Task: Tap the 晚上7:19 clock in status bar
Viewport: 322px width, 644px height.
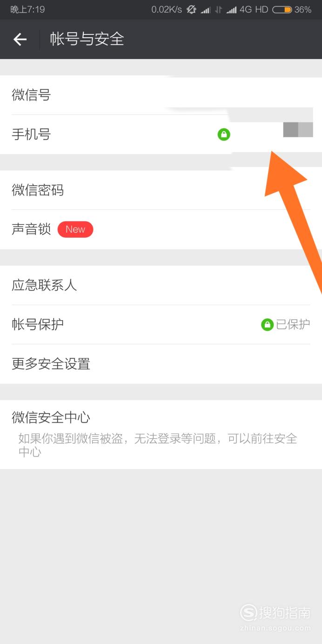Action: click(x=27, y=9)
